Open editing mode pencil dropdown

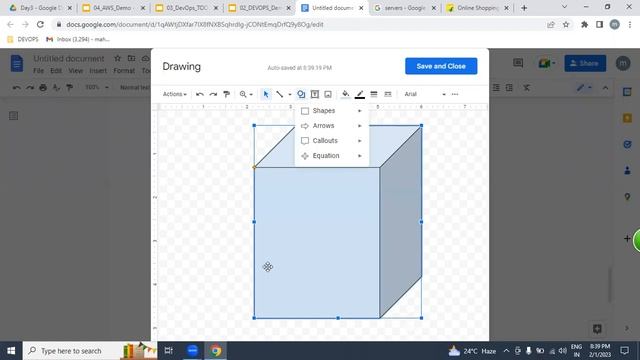(584, 88)
